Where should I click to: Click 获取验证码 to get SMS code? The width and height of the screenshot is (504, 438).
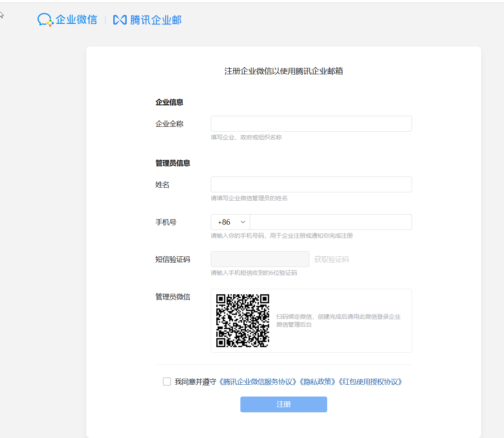[x=332, y=259]
